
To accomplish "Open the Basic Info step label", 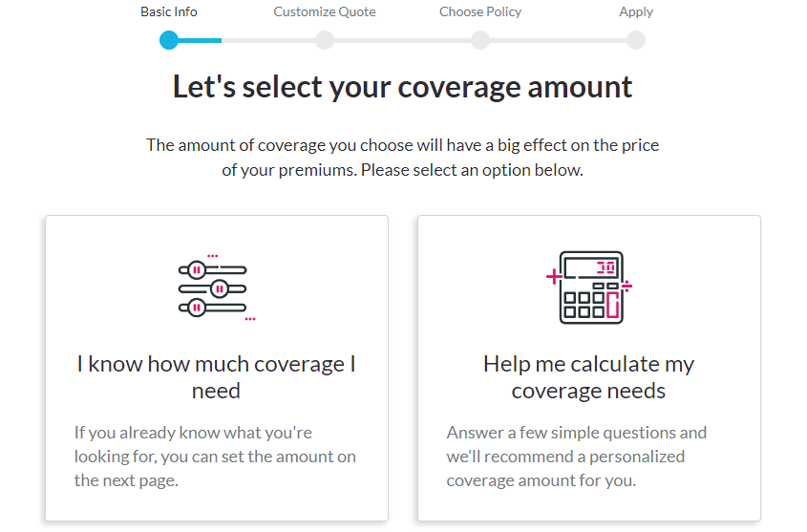I will pyautogui.click(x=169, y=11).
